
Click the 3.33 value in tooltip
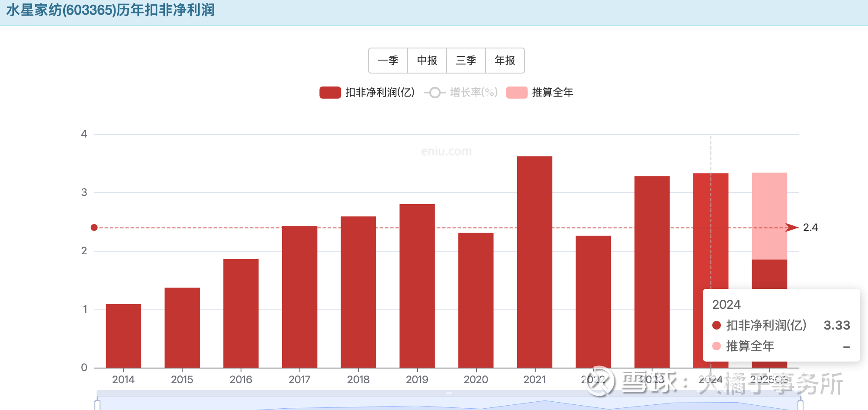[837, 325]
